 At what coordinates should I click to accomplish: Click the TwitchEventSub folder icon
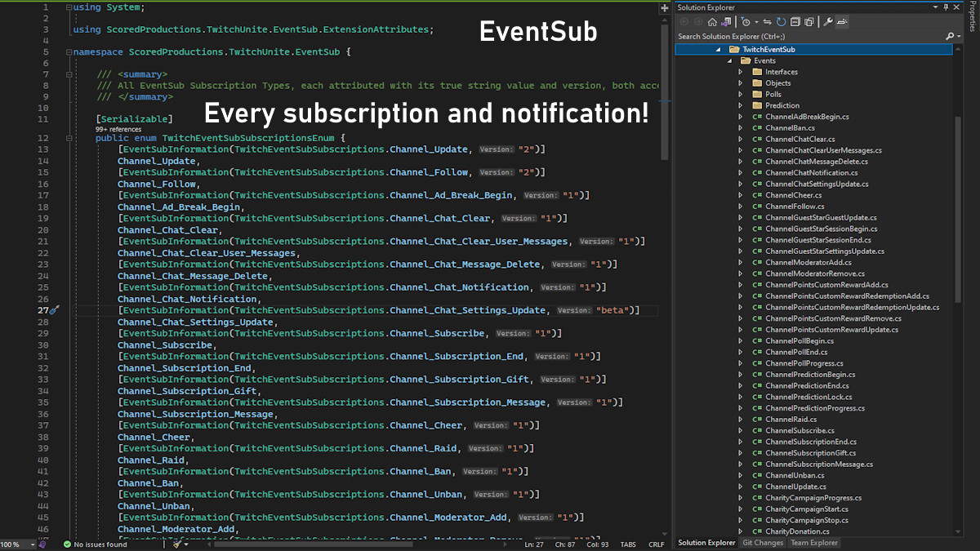(x=734, y=50)
